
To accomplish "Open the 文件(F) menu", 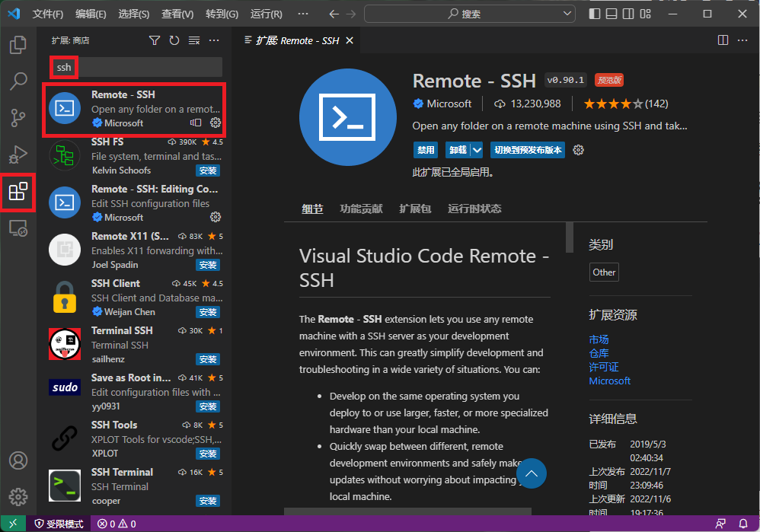I will (48, 14).
